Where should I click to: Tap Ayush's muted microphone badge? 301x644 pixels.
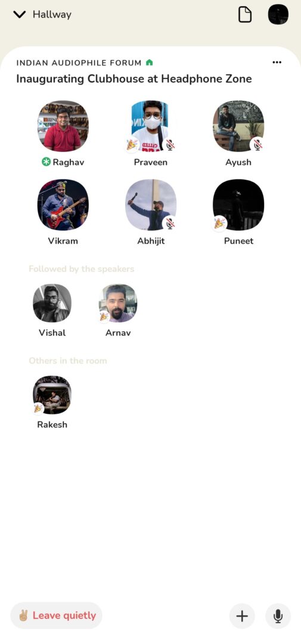(x=257, y=144)
